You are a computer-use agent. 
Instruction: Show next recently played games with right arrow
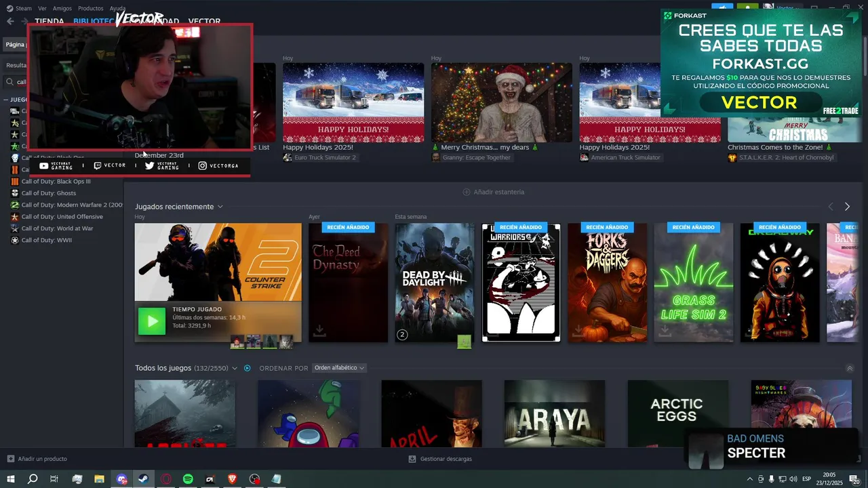[847, 207]
